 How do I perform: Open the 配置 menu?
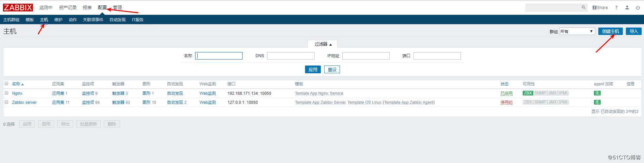point(102,7)
